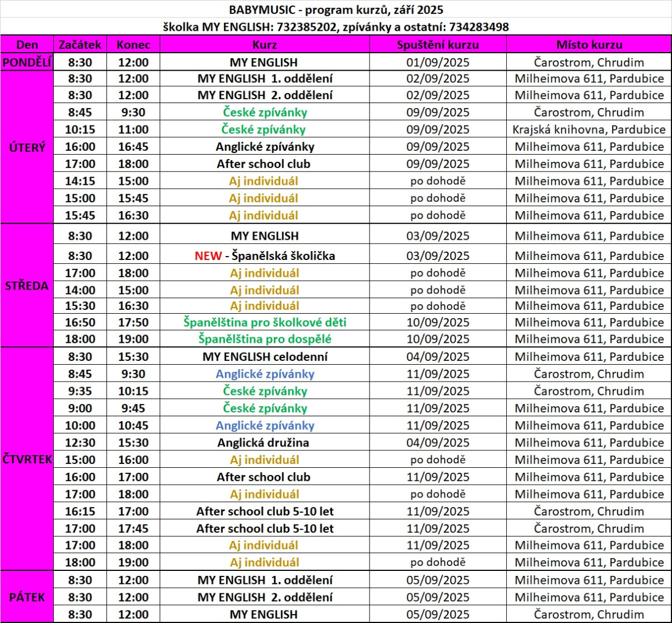Click the Spuštění kurzu column header
This screenshot has height=623, width=672.
click(437, 45)
